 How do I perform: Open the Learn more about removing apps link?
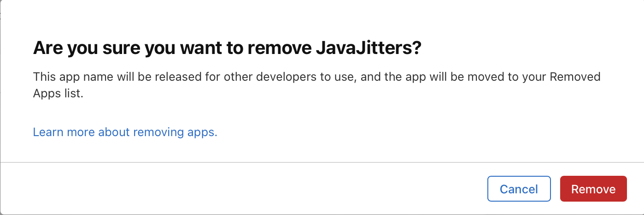pos(125,132)
